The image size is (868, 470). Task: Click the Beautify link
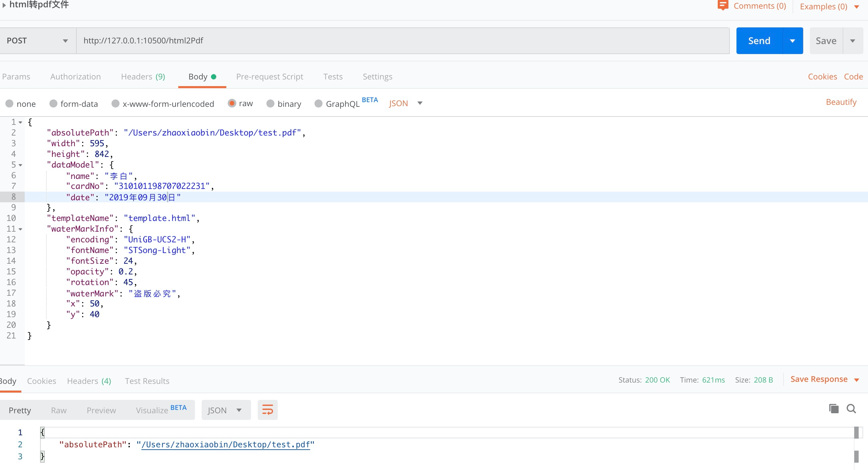click(x=841, y=102)
